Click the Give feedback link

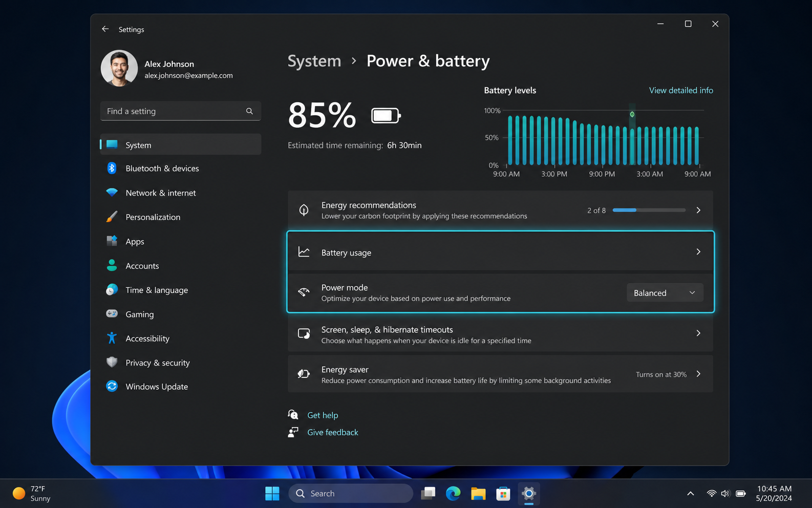333,432
